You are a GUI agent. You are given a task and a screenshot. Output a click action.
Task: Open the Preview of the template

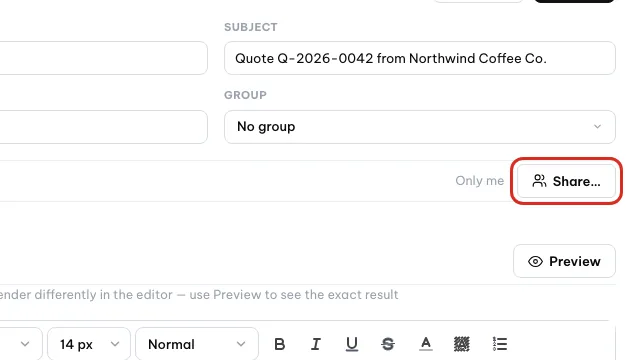564,261
